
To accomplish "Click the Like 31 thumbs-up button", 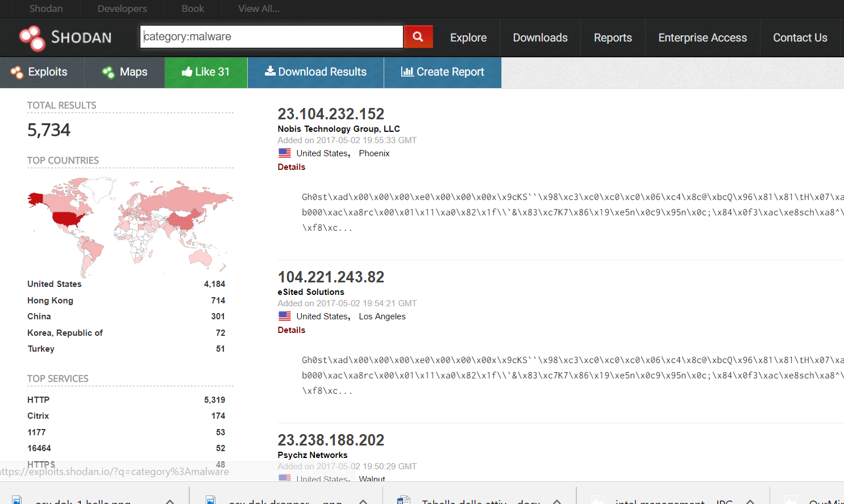I will click(206, 72).
